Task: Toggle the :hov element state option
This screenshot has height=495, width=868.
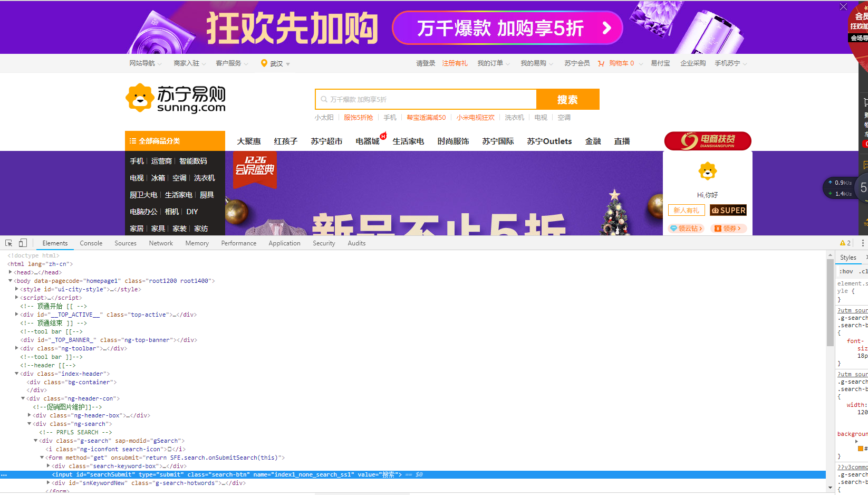Action: [x=846, y=271]
